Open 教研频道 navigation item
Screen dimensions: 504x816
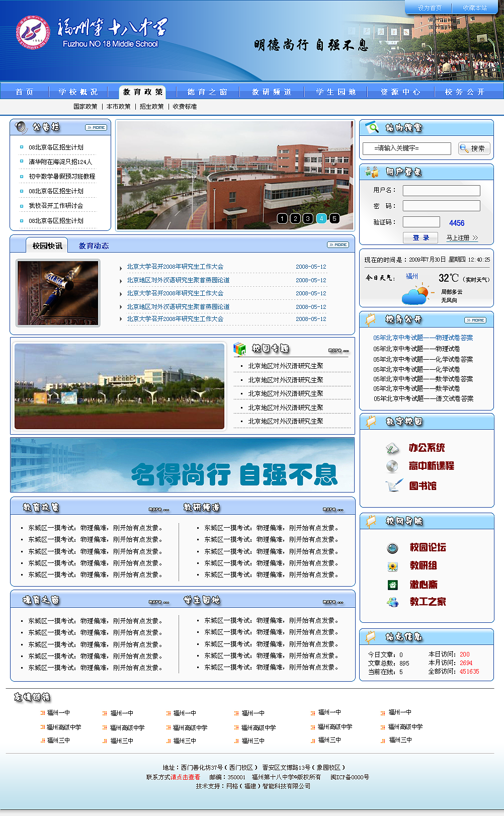pyautogui.click(x=272, y=92)
